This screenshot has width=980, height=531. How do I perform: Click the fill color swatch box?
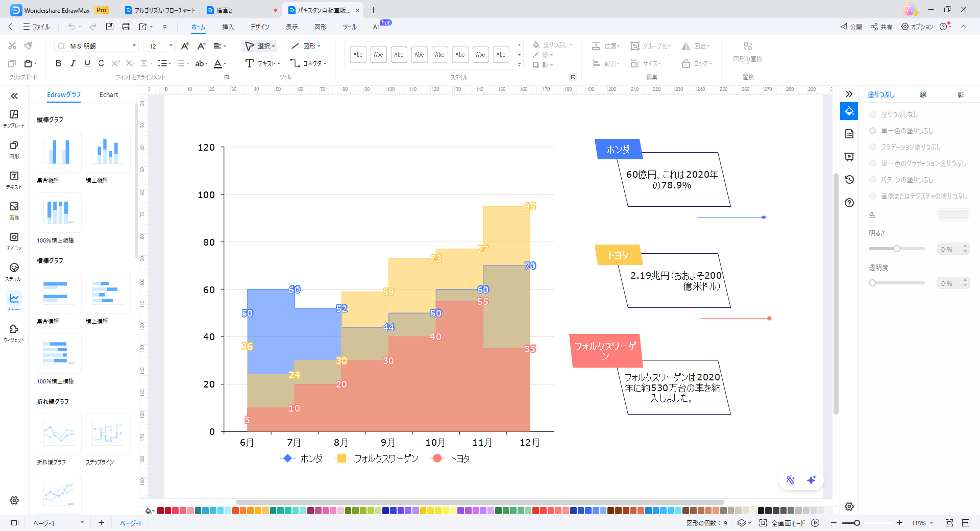pyautogui.click(x=953, y=215)
